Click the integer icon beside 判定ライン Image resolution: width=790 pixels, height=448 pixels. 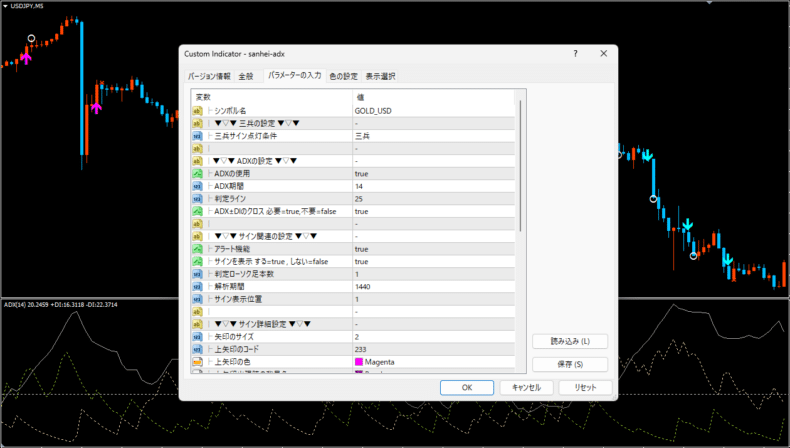(x=198, y=199)
